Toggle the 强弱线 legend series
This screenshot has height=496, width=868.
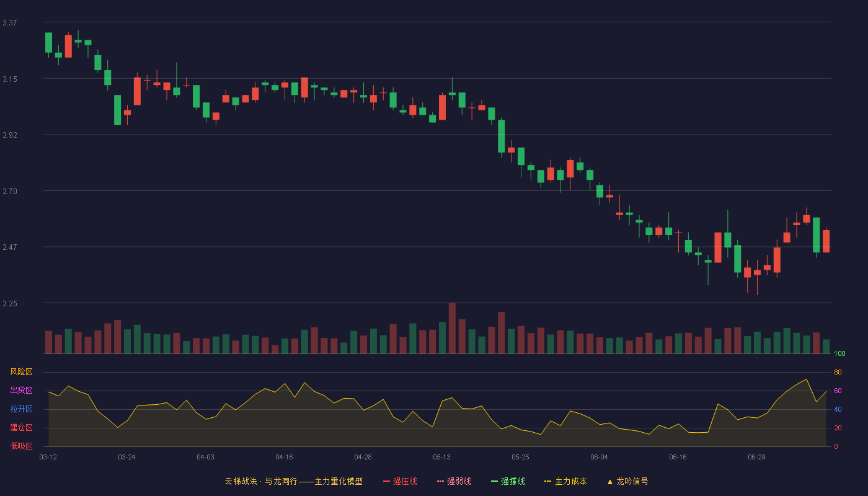(454, 481)
